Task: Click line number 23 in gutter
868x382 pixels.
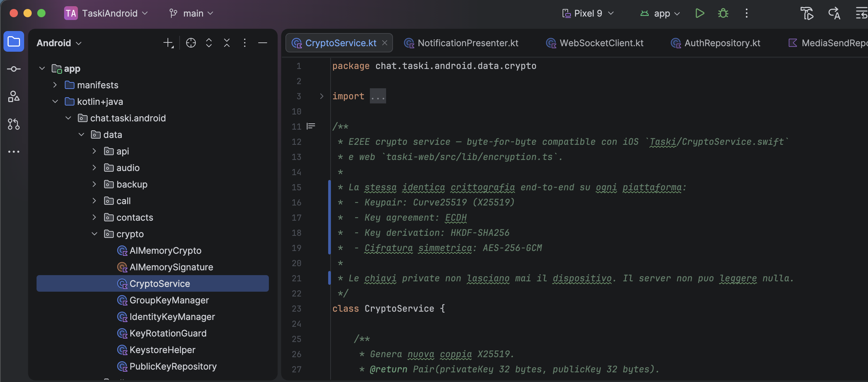Action: (296, 309)
